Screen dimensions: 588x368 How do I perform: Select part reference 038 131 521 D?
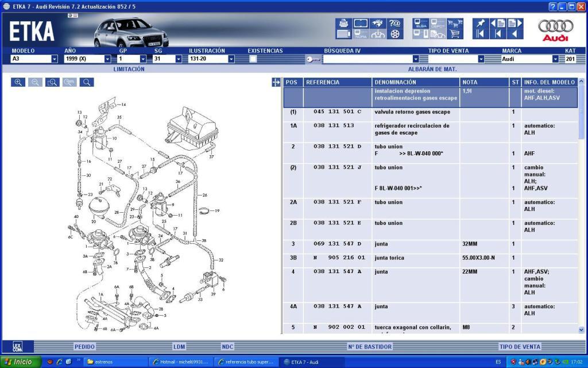[x=338, y=147]
